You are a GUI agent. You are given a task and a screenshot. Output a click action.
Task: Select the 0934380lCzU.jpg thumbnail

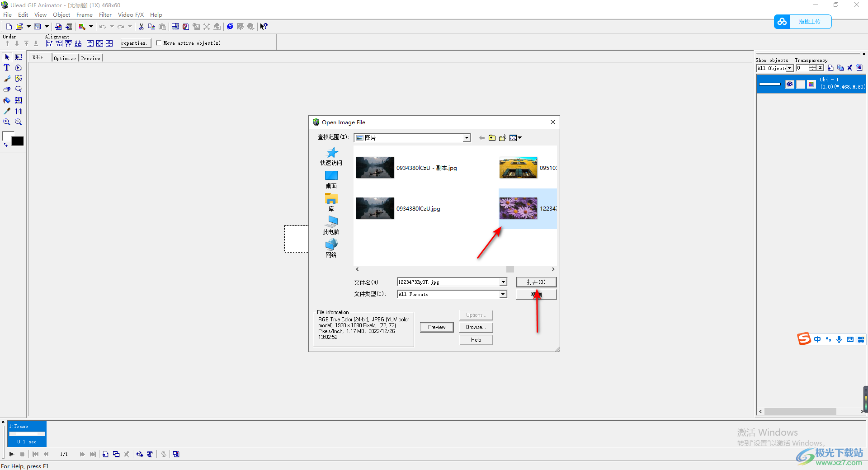point(375,208)
